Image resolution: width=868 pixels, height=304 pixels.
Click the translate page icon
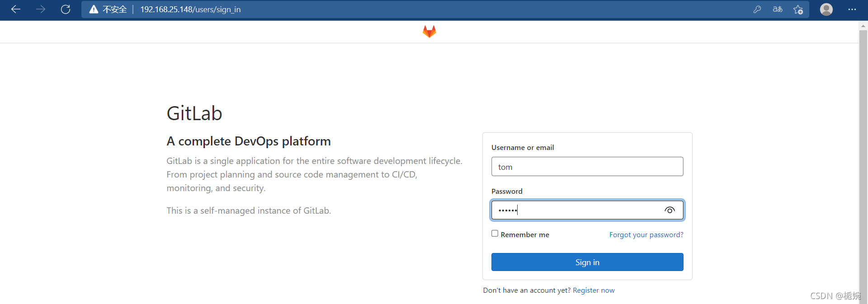(778, 9)
